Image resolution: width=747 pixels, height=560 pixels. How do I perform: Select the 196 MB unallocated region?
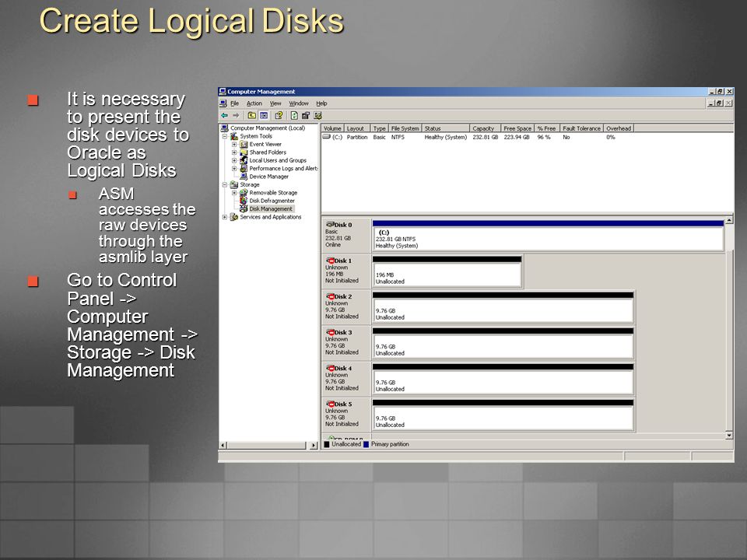(447, 271)
